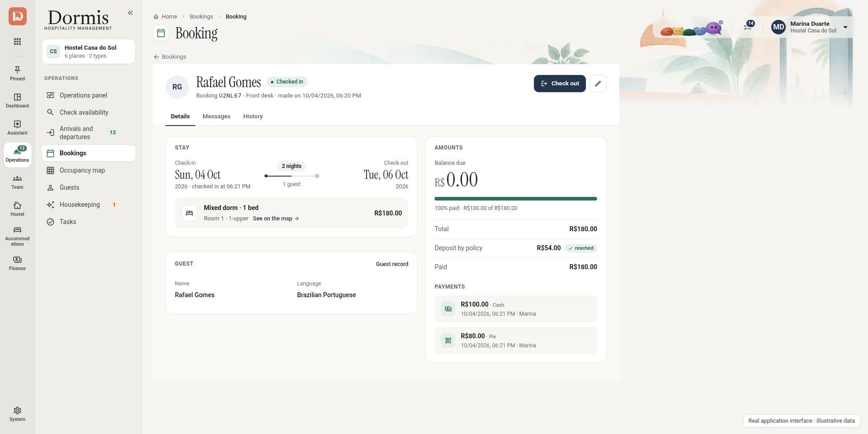The height and width of the screenshot is (434, 868).
Task: Select the Details tab
Action: coord(180,117)
